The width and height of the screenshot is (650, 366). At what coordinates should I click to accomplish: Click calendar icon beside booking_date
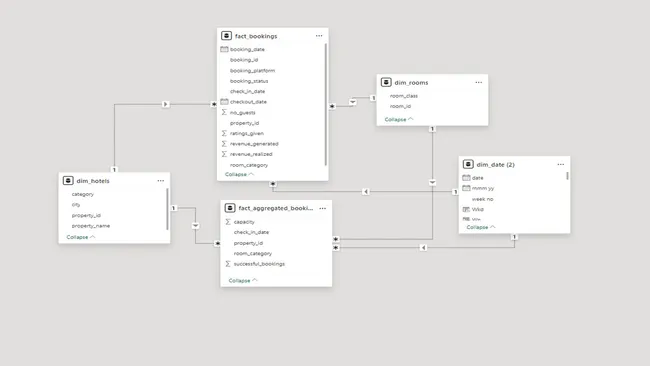[x=224, y=49]
